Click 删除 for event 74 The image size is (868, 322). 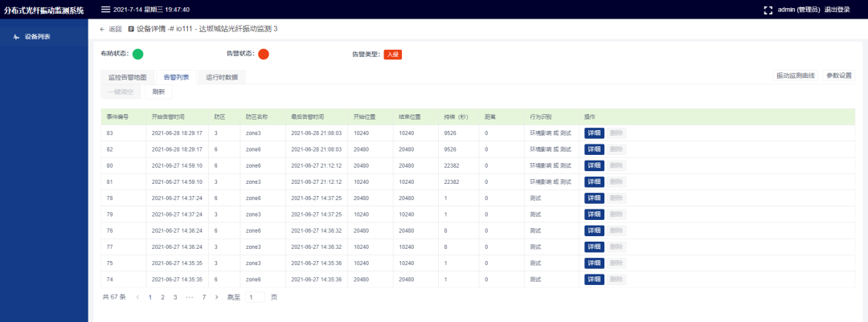pos(616,279)
